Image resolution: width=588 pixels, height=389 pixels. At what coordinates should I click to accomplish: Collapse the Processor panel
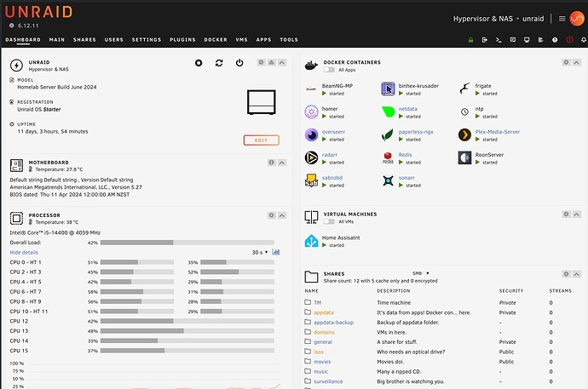tap(282, 215)
